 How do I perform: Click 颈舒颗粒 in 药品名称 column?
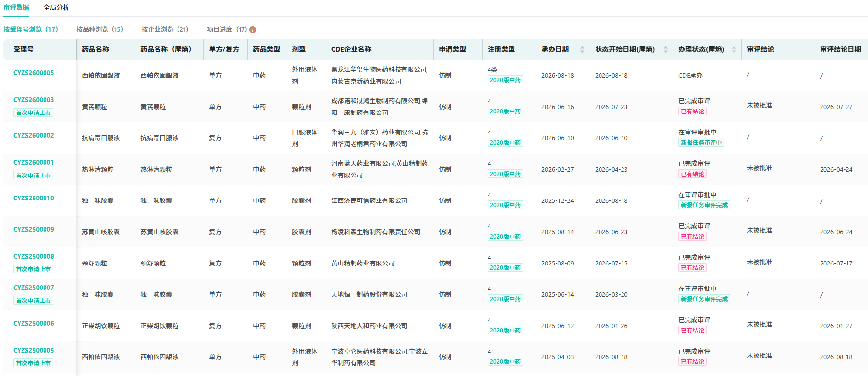click(94, 263)
